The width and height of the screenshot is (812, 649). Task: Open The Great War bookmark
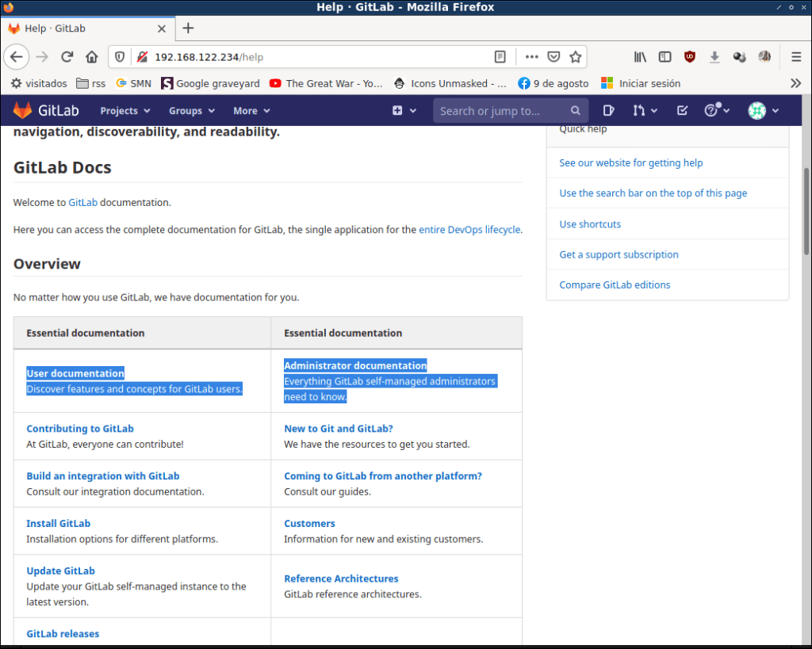(x=326, y=83)
